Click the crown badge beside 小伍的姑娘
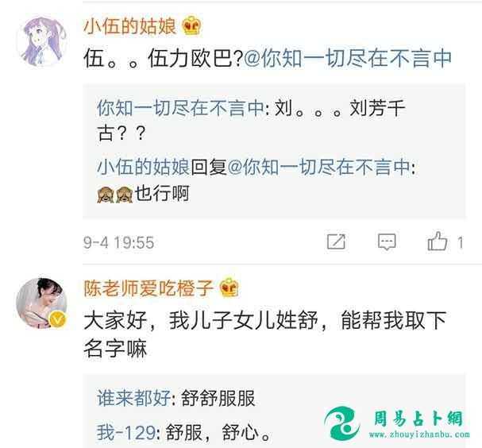The height and width of the screenshot is (448, 482). [191, 25]
